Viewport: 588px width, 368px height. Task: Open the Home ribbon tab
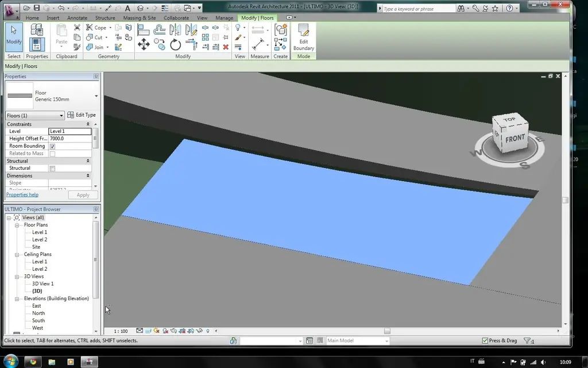pyautogui.click(x=32, y=18)
